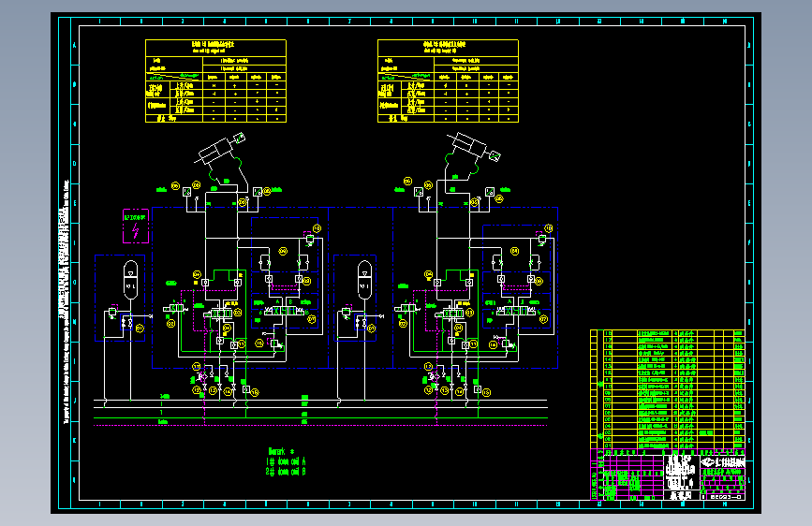Click the left 10 L accumulator symbol

[x=130, y=280]
